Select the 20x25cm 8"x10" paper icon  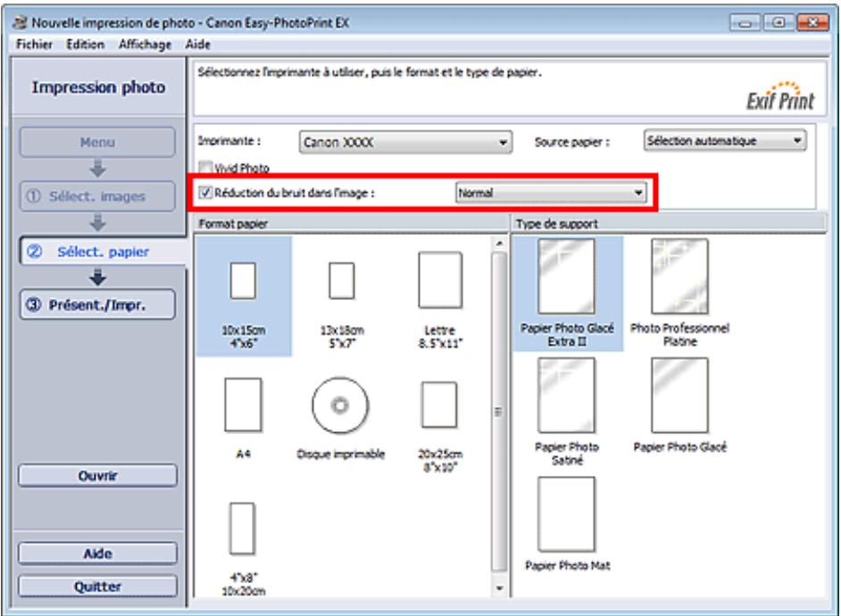(439, 404)
